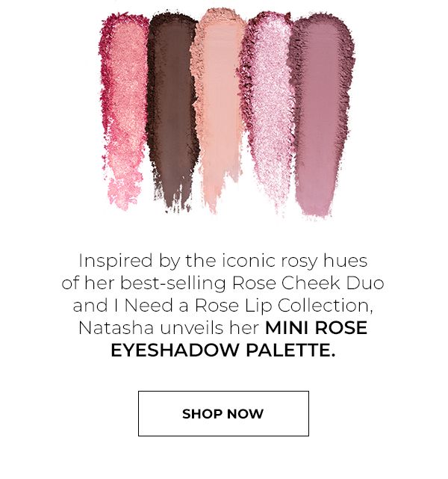The width and height of the screenshot is (448, 479).
Task: Click the word best-selling
Action: coord(173,283)
